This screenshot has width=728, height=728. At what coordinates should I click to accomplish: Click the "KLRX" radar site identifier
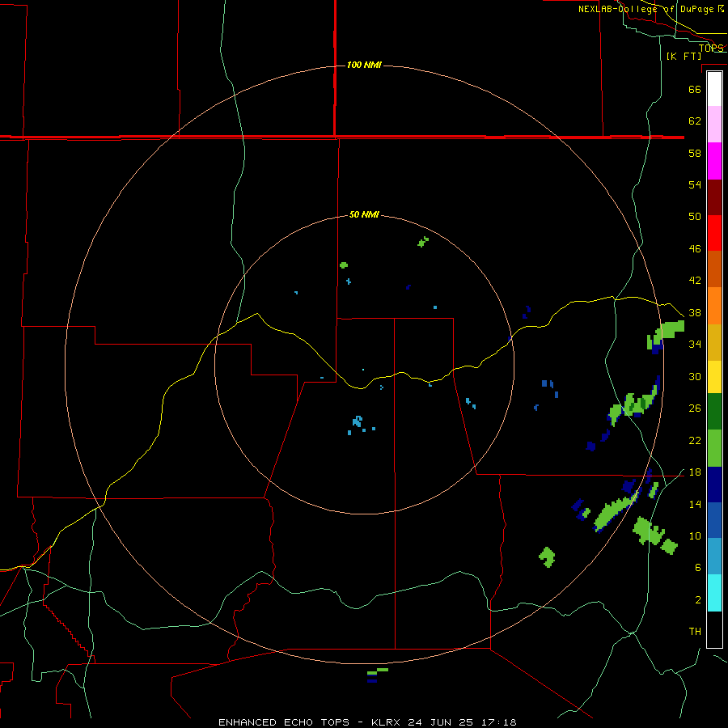coord(387,722)
